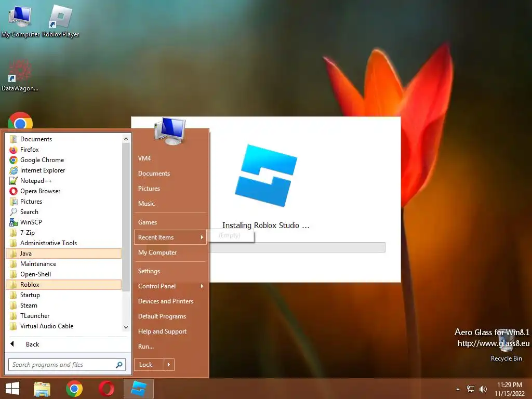This screenshot has width=532, height=399.
Task: Expand Control Panel submenu
Action: tap(170, 286)
